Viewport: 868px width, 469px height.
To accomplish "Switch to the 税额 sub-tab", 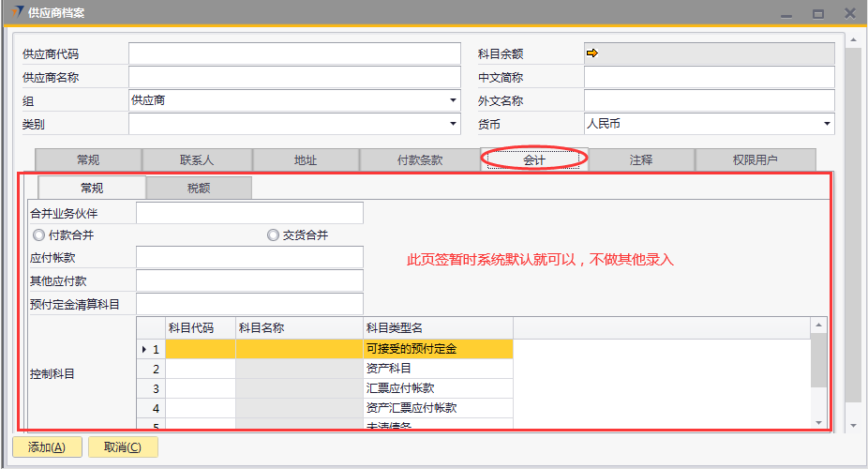I will pos(199,189).
